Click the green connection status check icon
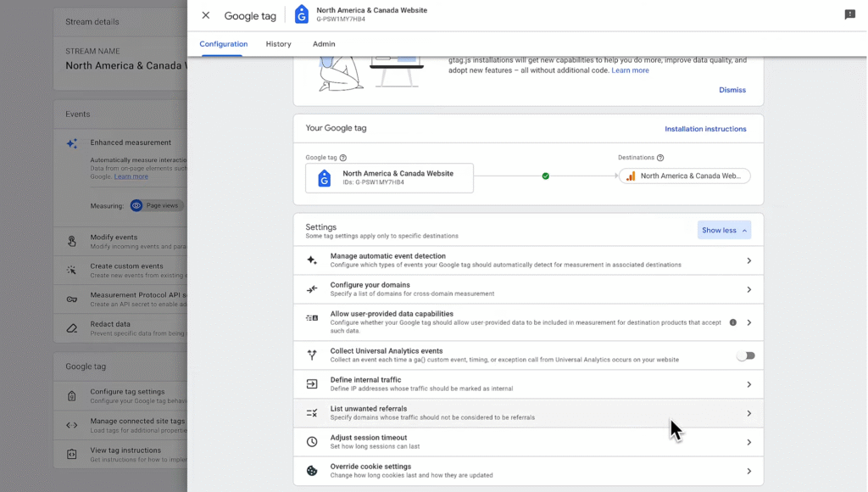This screenshot has width=868, height=492. coord(545,176)
